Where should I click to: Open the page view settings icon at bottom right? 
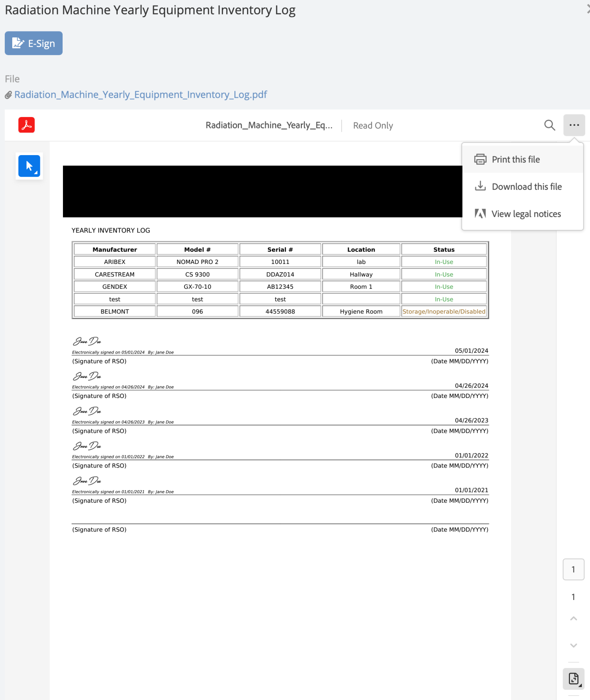tap(573, 679)
